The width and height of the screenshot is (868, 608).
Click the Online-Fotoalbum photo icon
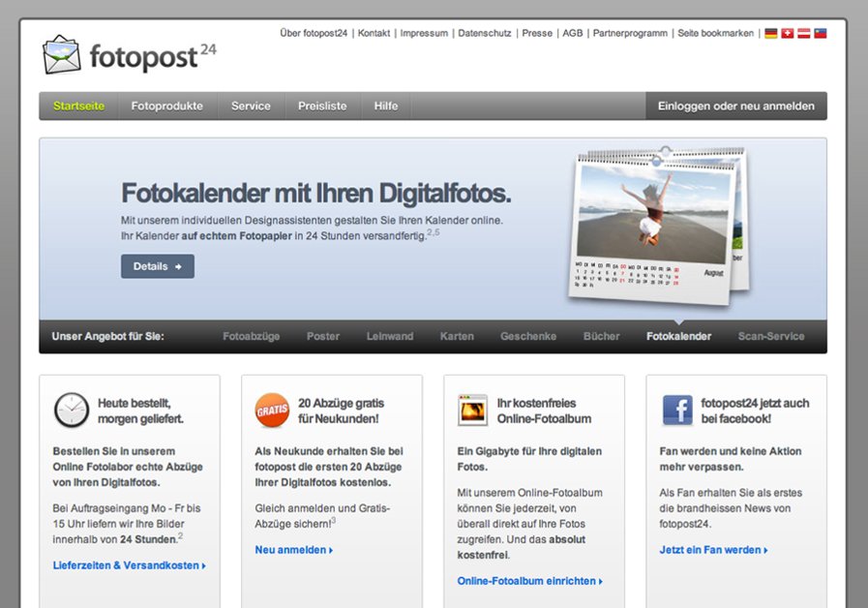pyautogui.click(x=473, y=410)
